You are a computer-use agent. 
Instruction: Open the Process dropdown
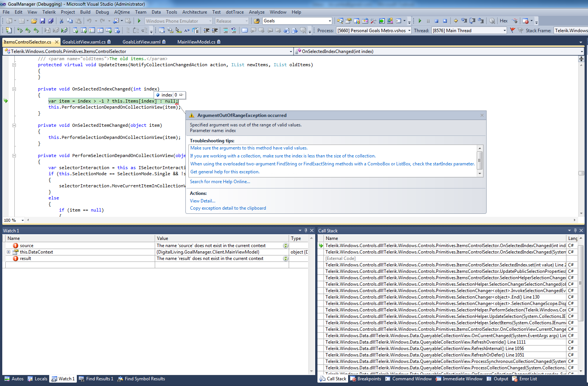point(409,31)
